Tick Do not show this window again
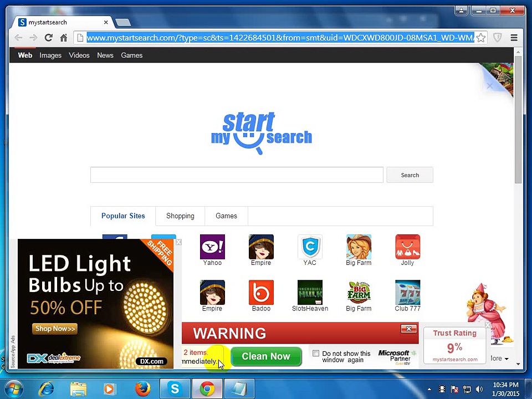Screen dimensions: 532x399 [x=315, y=353]
